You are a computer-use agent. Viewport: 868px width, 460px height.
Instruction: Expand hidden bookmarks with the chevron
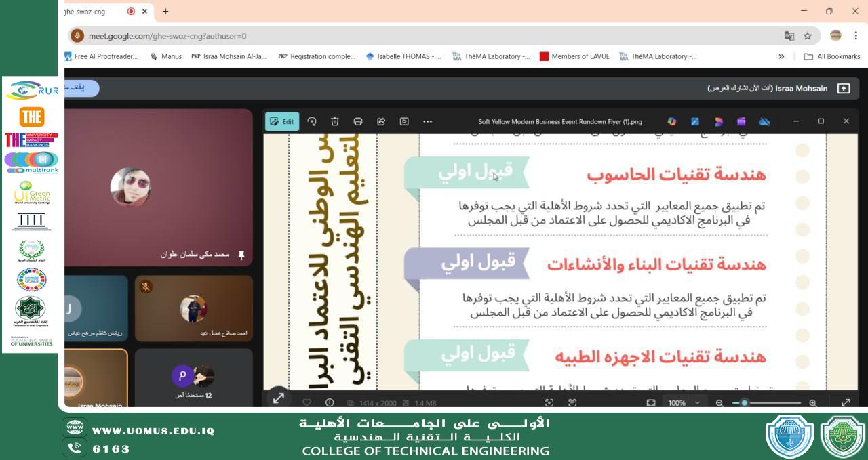click(781, 57)
